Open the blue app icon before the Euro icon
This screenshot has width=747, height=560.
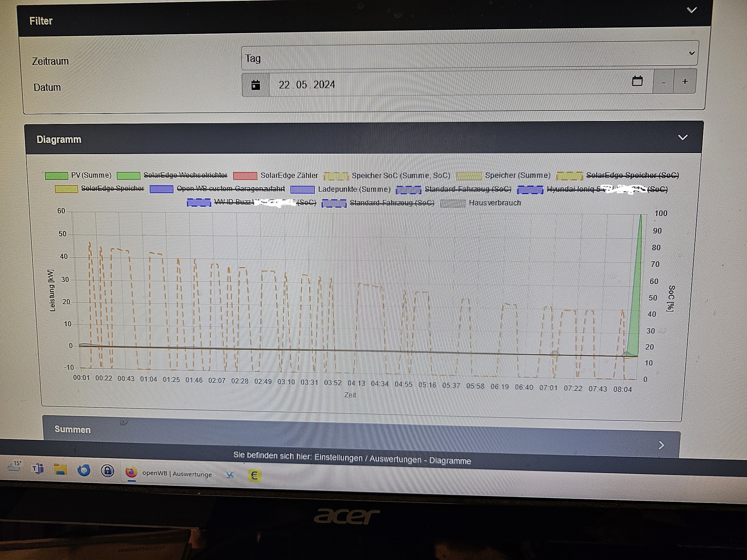click(230, 475)
